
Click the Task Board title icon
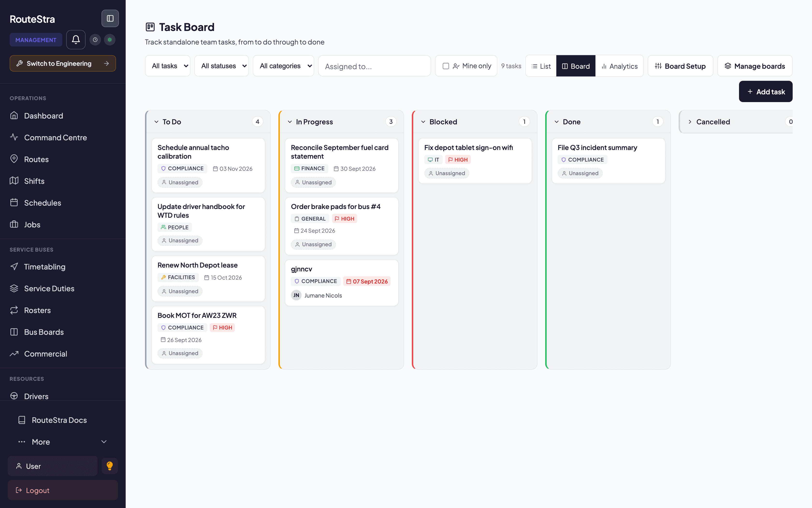click(x=150, y=27)
